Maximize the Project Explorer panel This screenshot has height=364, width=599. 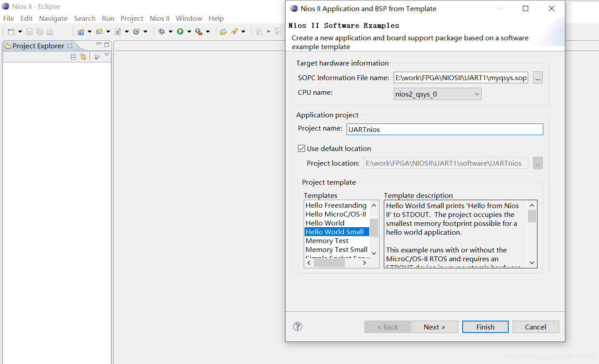[x=107, y=45]
